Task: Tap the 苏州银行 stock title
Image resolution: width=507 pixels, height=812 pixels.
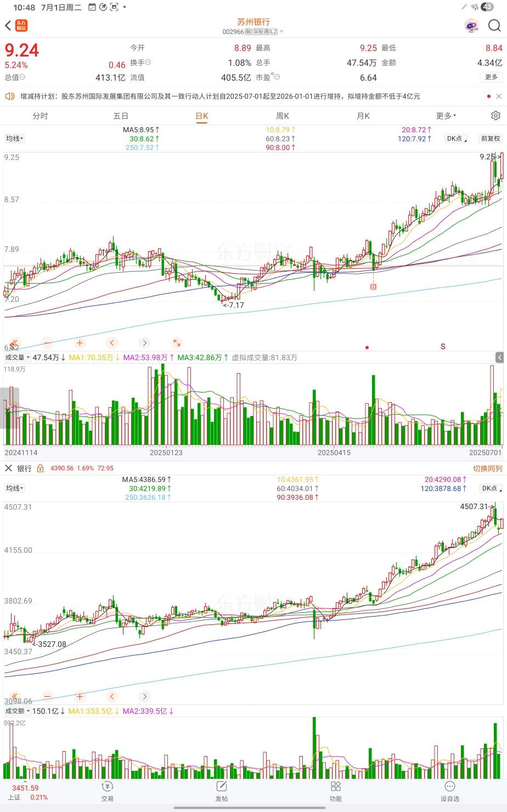Action: point(253,22)
